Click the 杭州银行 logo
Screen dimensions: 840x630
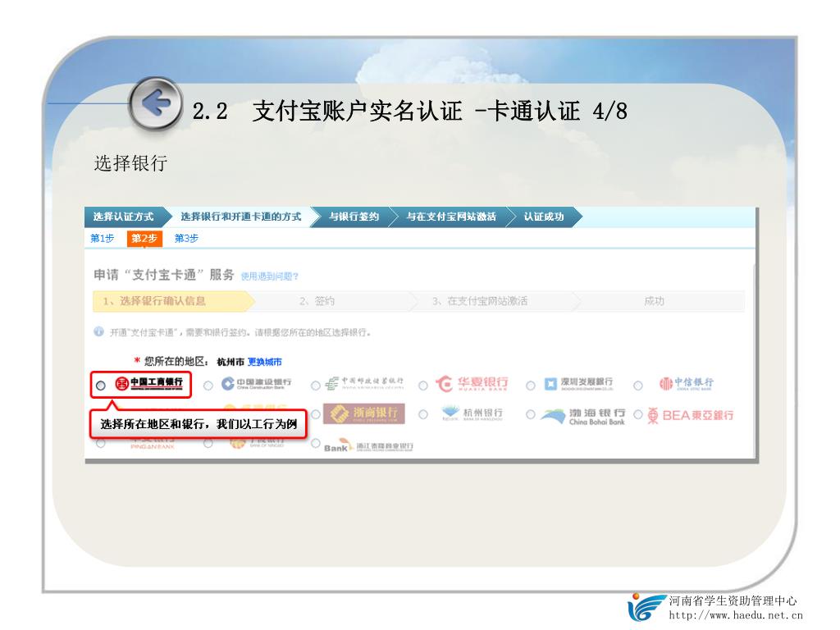point(472,413)
